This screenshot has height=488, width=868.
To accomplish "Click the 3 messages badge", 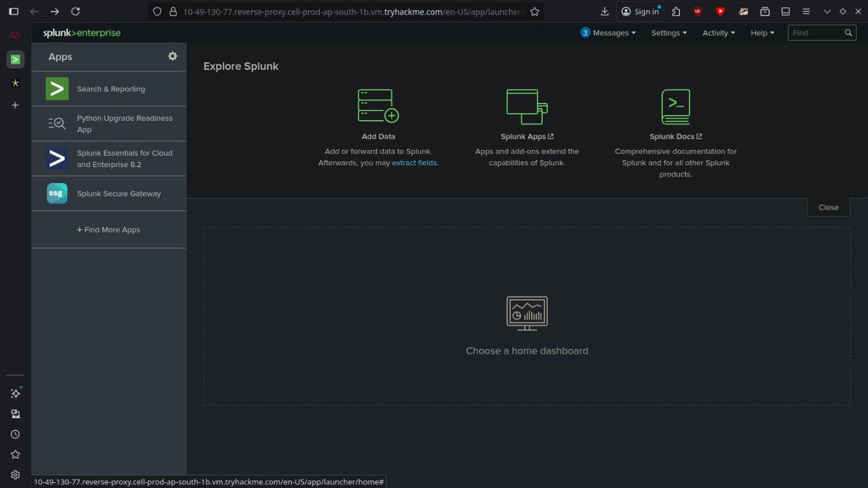I will tap(585, 33).
